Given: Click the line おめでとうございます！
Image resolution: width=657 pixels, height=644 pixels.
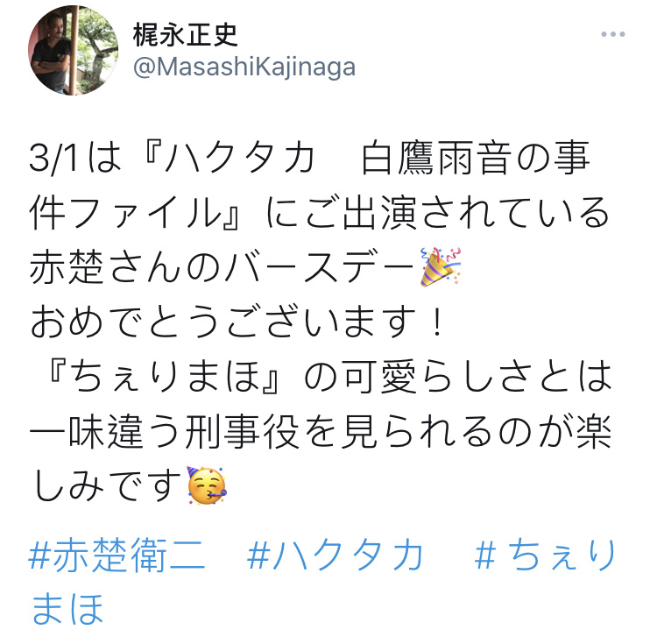Looking at the screenshot, I should (237, 322).
